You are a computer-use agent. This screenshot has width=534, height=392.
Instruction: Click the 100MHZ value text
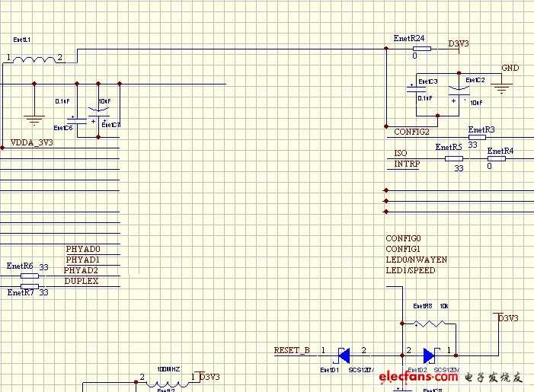click(x=168, y=369)
